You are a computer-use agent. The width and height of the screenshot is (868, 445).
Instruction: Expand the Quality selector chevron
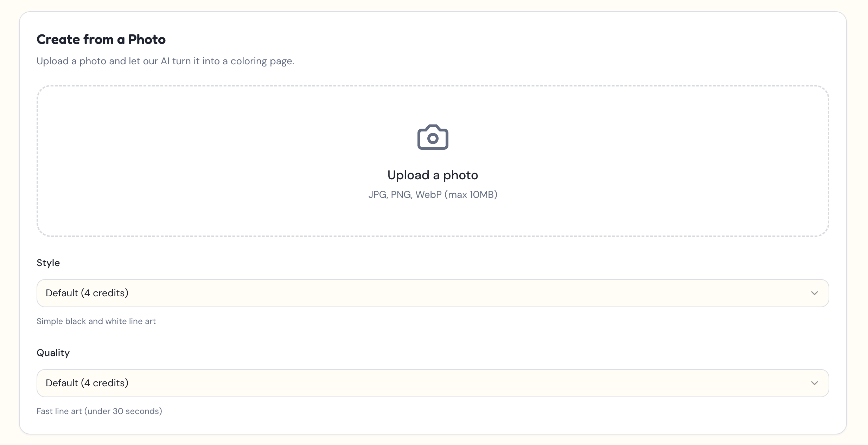tap(815, 383)
